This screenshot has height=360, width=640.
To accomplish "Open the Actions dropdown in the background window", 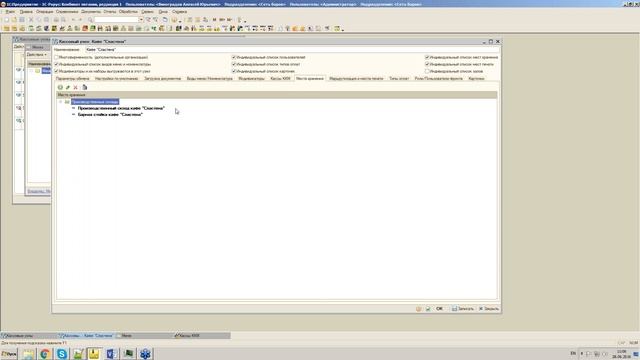I will [x=37, y=55].
